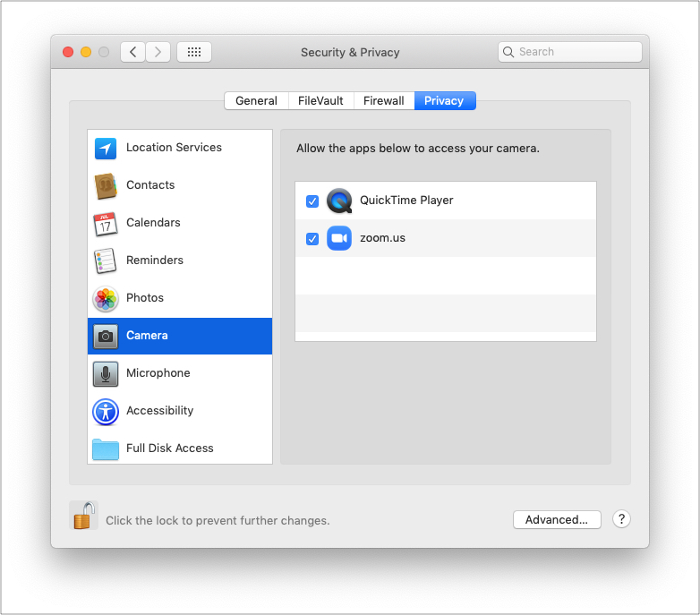Image resolution: width=700 pixels, height=615 pixels.
Task: Close the Security & Privacy window
Action: tap(68, 52)
